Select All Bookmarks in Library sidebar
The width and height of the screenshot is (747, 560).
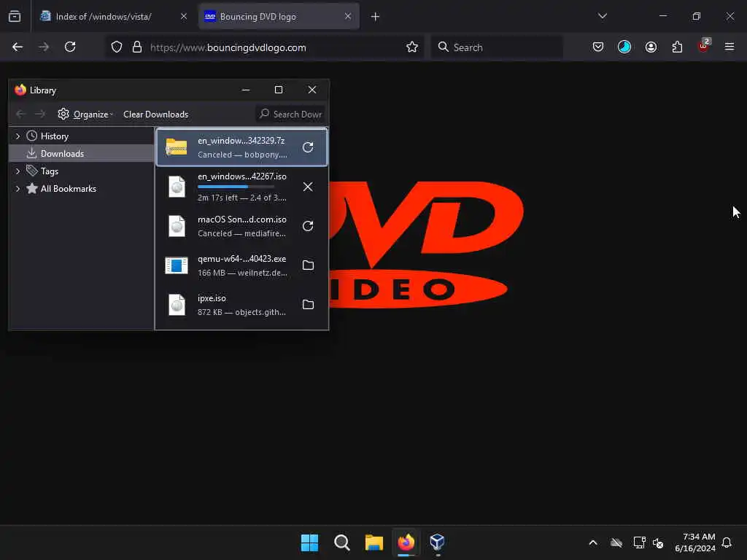68,189
